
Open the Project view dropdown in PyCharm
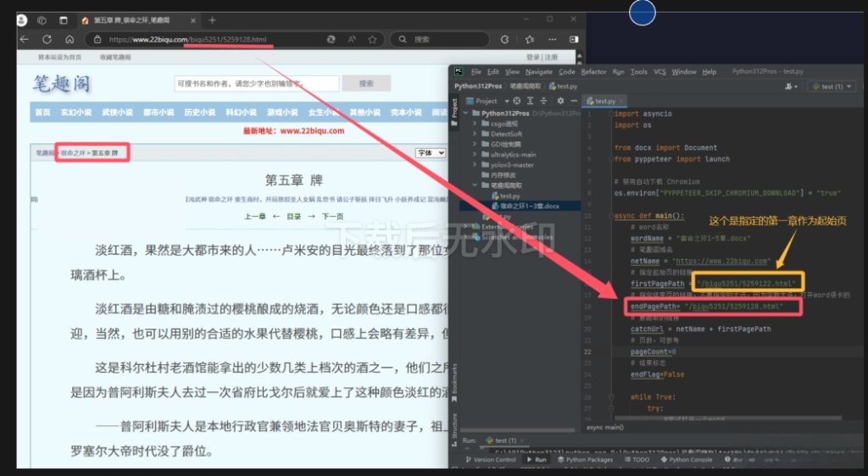pos(487,101)
